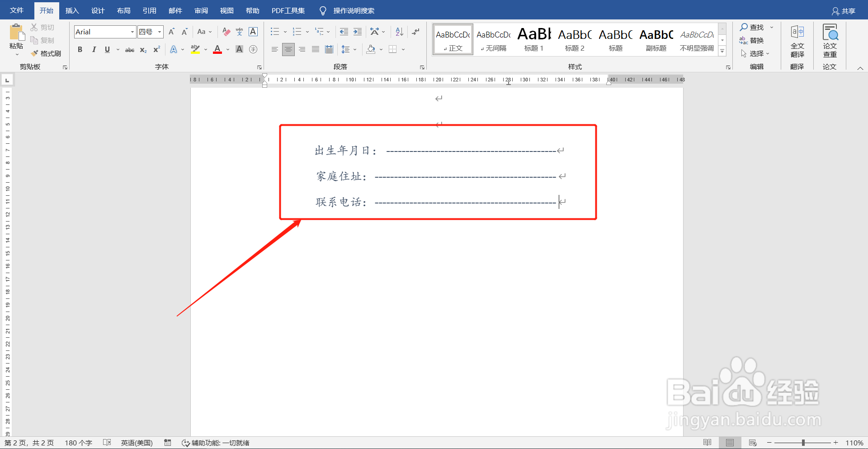Click the accessibility check status icon

click(185, 443)
